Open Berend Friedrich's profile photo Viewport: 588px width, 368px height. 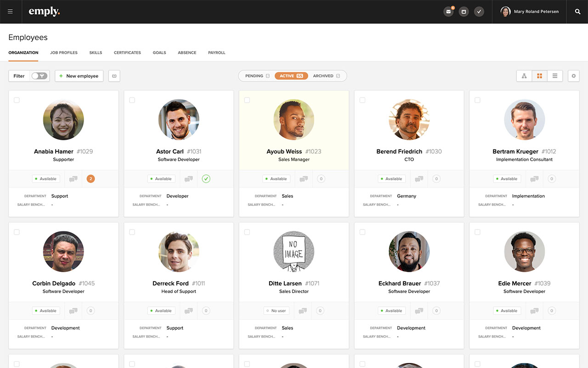coord(409,120)
